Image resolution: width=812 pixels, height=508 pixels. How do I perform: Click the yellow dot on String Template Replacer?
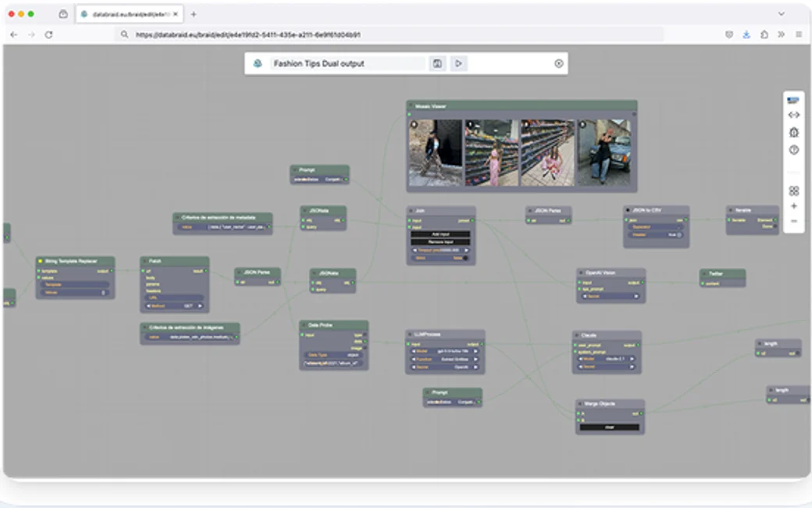(x=41, y=261)
